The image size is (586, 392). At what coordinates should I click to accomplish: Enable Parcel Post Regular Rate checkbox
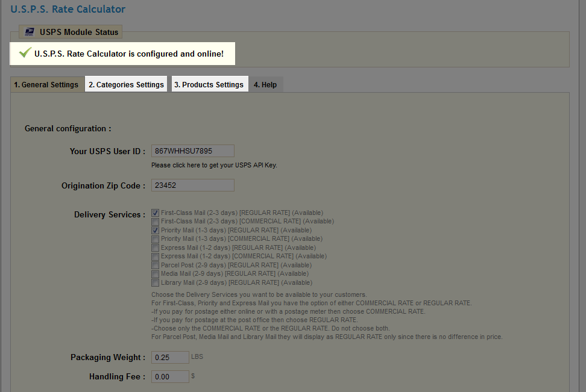coord(156,266)
